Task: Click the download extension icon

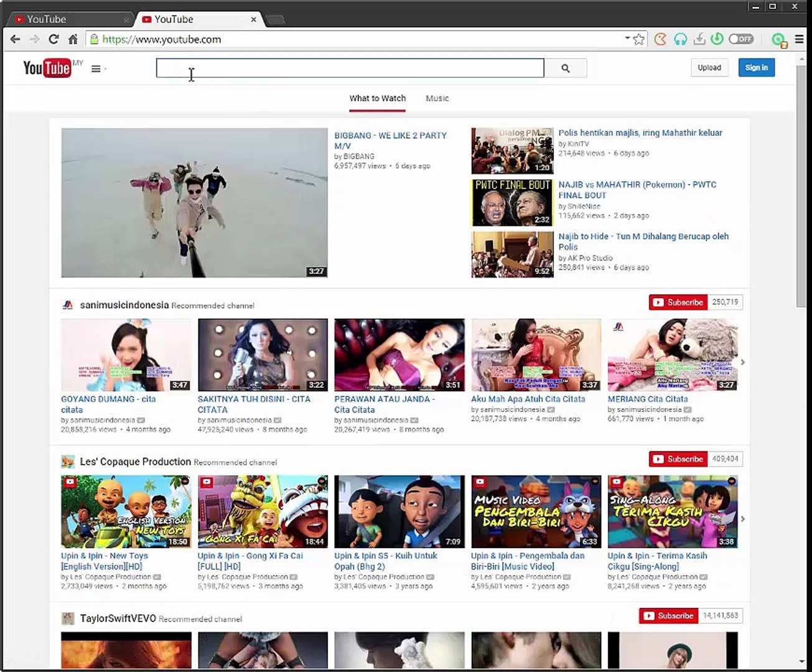Action: 699,39
